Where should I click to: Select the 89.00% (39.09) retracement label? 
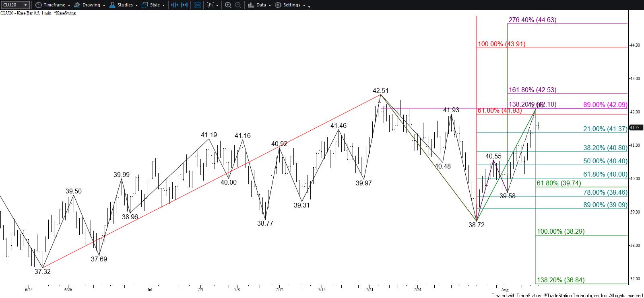point(605,205)
